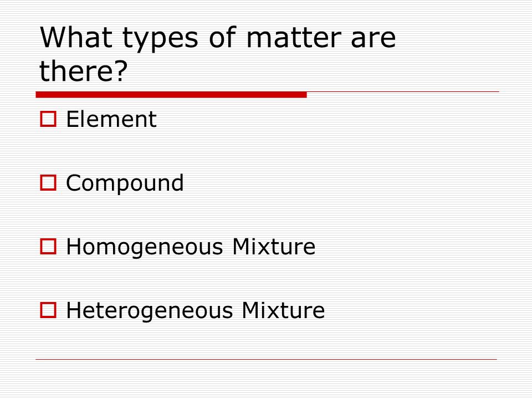Click the thin red line at the slide bottom
Viewport: 532px width, 399px height.
(267, 359)
